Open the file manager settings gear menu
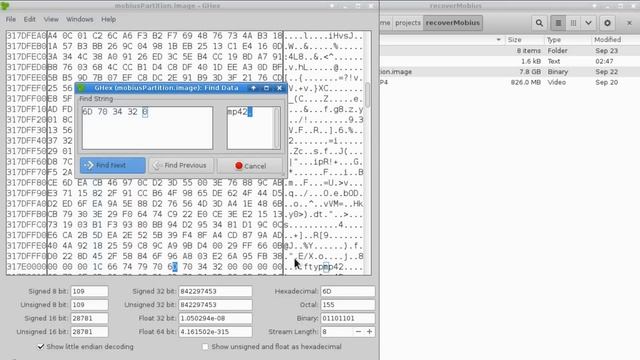 tap(607, 23)
